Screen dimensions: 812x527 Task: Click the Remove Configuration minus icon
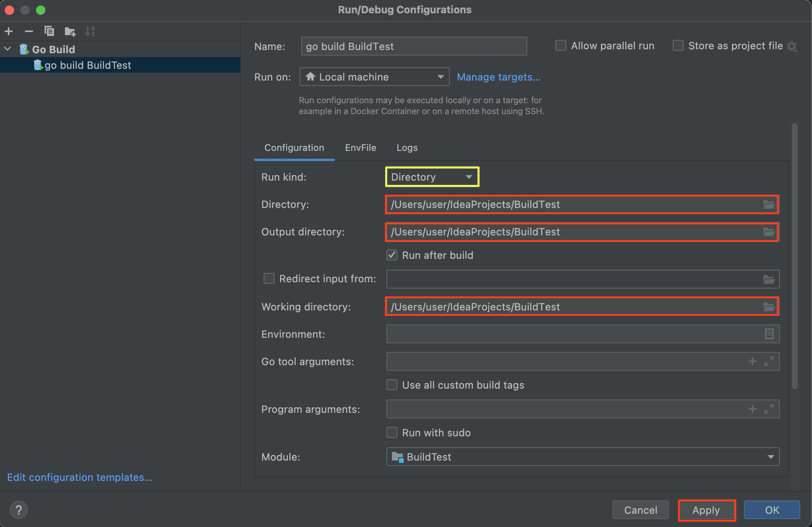(29, 31)
